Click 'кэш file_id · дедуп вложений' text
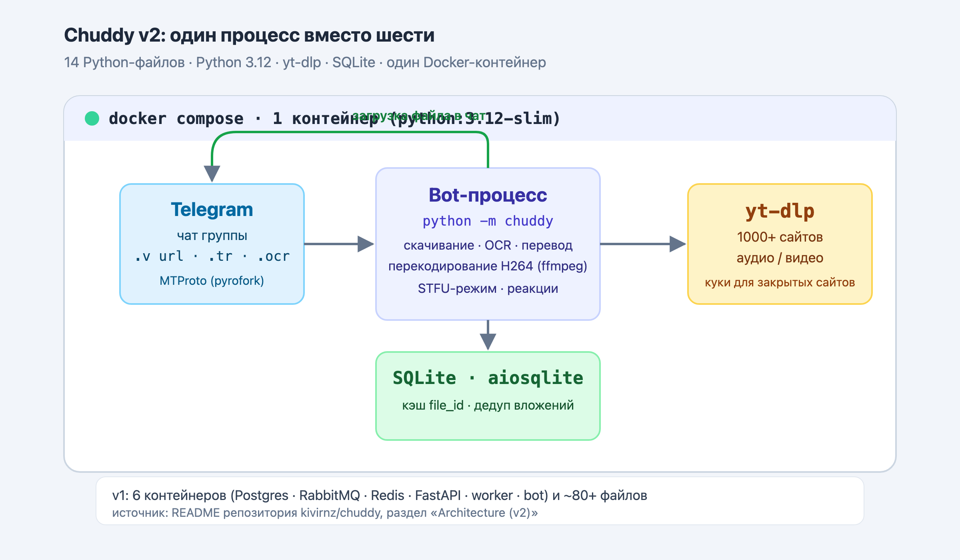Viewport: 960px width, 560px height. 488,405
